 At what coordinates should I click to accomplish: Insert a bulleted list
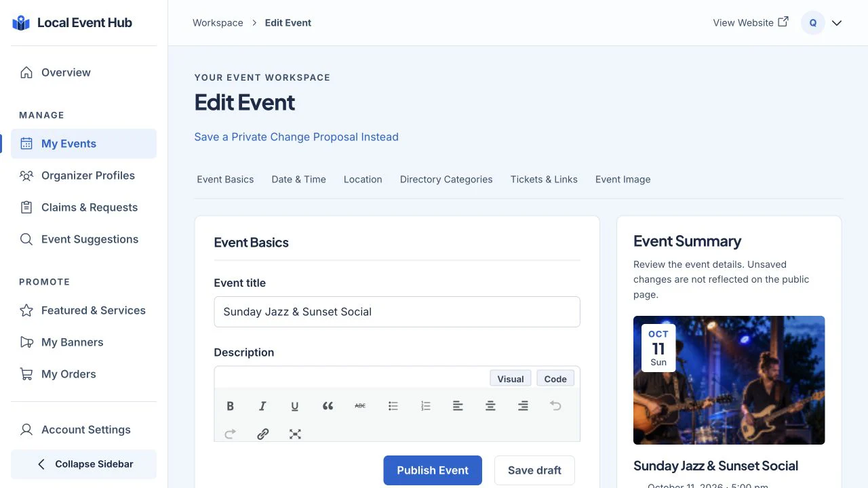393,406
